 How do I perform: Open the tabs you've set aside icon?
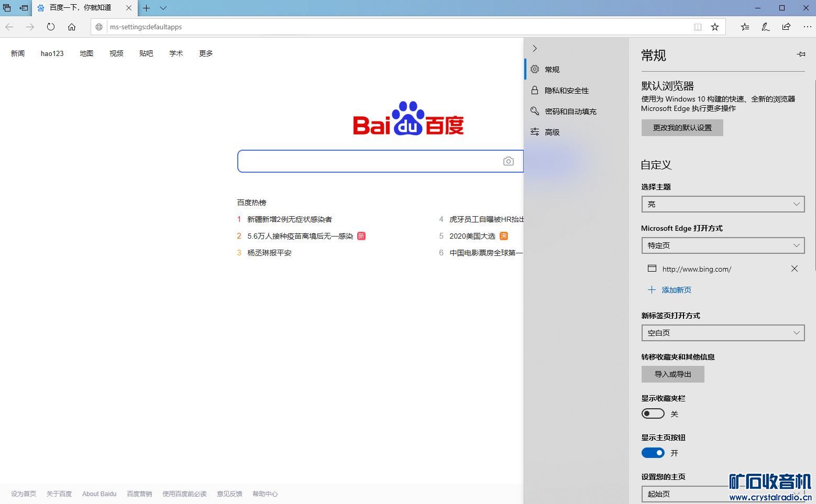[x=7, y=8]
